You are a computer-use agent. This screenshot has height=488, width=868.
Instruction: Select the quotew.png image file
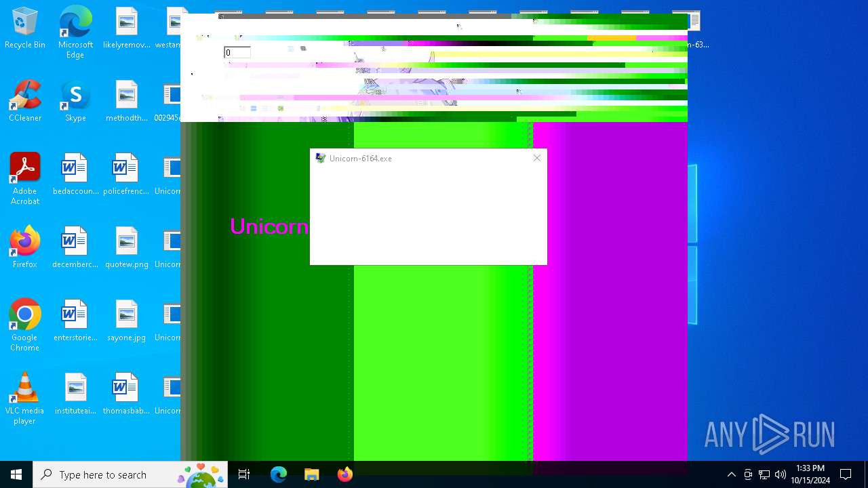126,248
